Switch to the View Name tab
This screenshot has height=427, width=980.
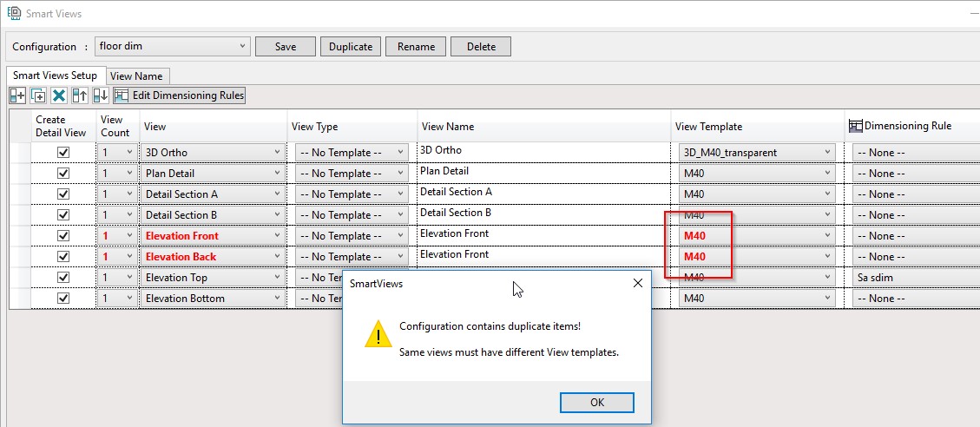[x=136, y=76]
